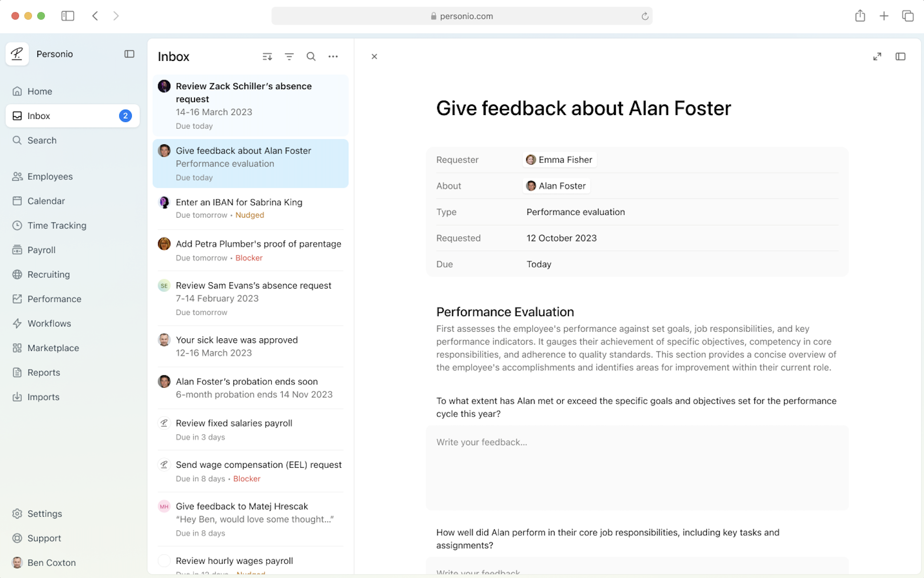The height and width of the screenshot is (578, 924).
Task: Go back in browser history
Action: (x=95, y=16)
